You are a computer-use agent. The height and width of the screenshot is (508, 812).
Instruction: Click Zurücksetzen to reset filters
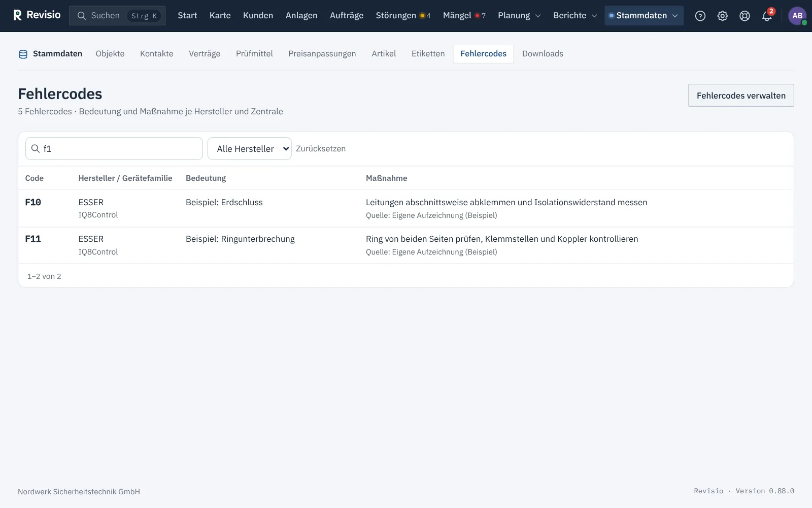[x=321, y=148]
